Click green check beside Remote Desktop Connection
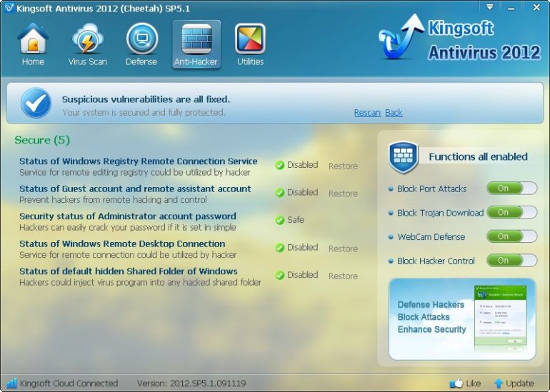The height and width of the screenshot is (392, 550). [279, 248]
